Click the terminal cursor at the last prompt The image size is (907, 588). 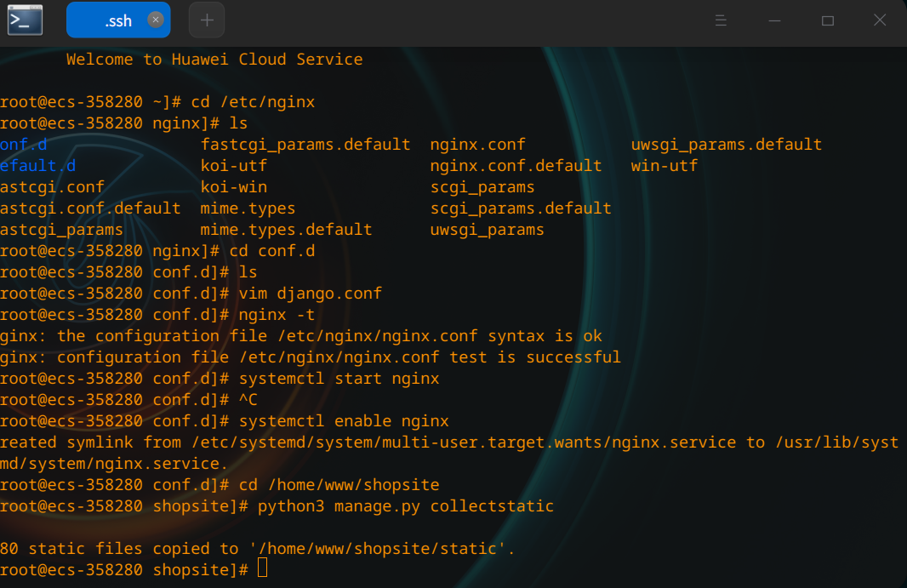[x=262, y=568]
